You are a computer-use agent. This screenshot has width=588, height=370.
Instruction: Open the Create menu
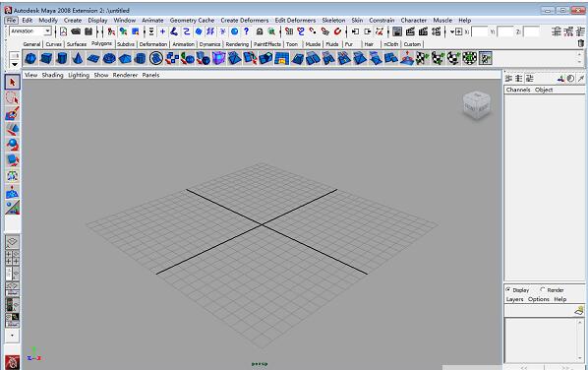pyautogui.click(x=73, y=21)
